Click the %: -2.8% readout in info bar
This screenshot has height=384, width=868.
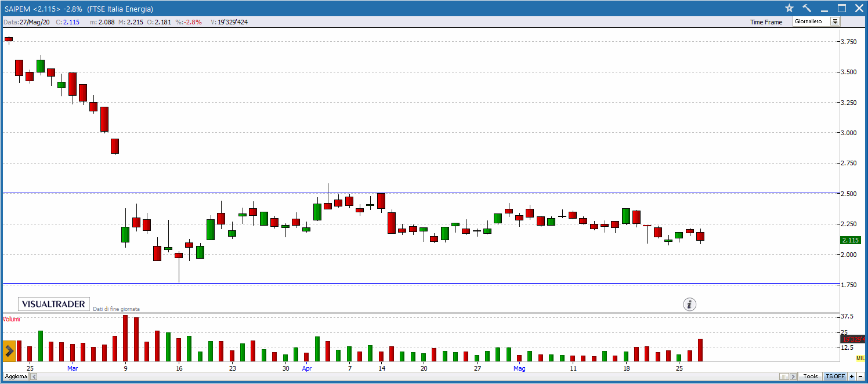click(189, 22)
